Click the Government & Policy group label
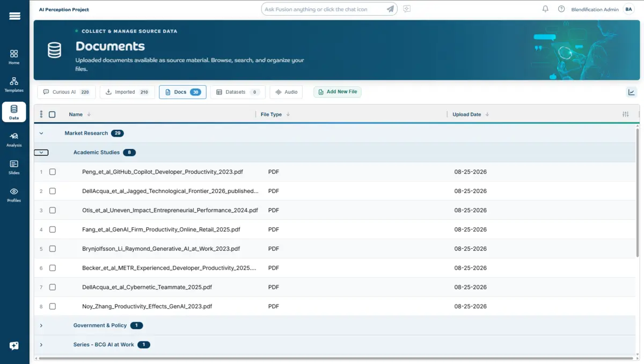Viewport: 644px width, 364px height. [100, 325]
